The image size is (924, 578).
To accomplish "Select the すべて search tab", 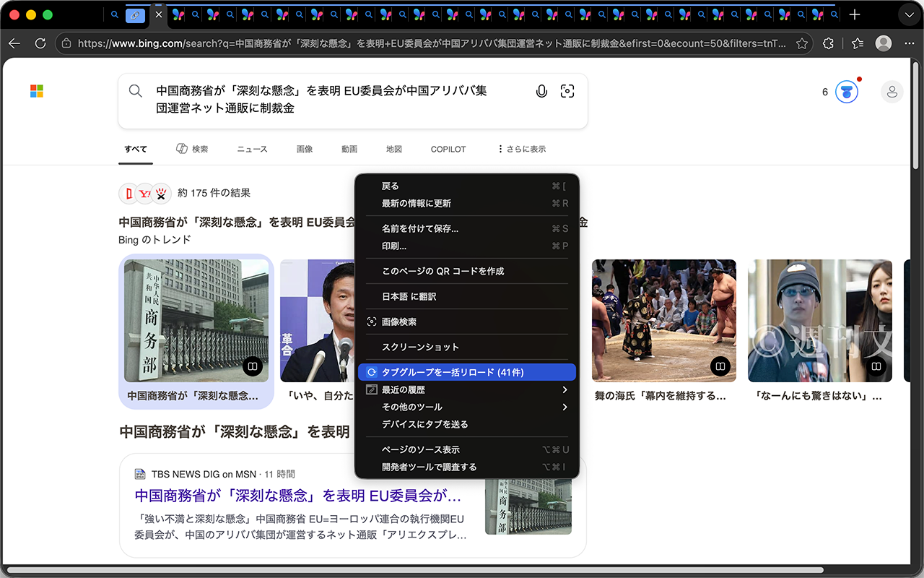I will pyautogui.click(x=136, y=149).
